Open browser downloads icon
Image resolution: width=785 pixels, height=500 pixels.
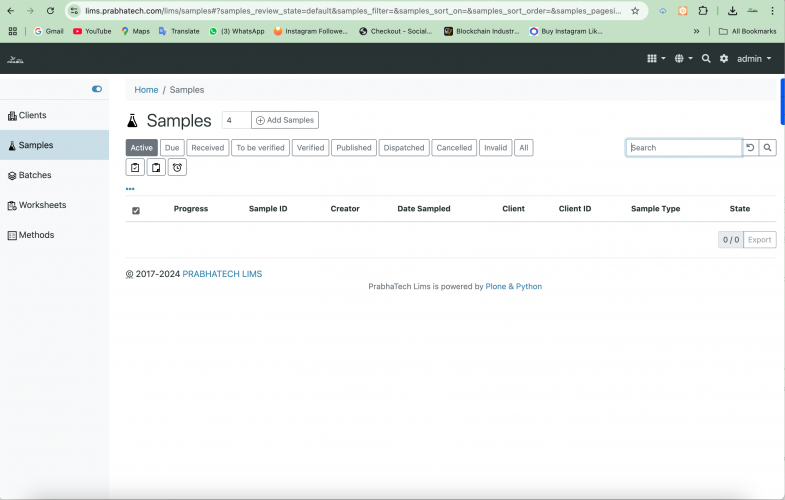(732, 11)
